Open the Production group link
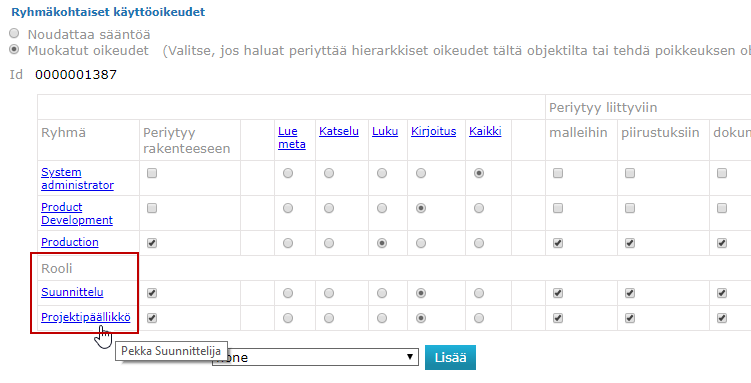The height and width of the screenshot is (383, 751). point(69,242)
